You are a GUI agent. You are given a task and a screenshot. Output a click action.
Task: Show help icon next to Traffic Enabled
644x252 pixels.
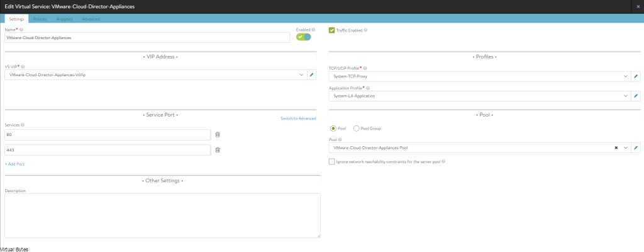(x=365, y=30)
